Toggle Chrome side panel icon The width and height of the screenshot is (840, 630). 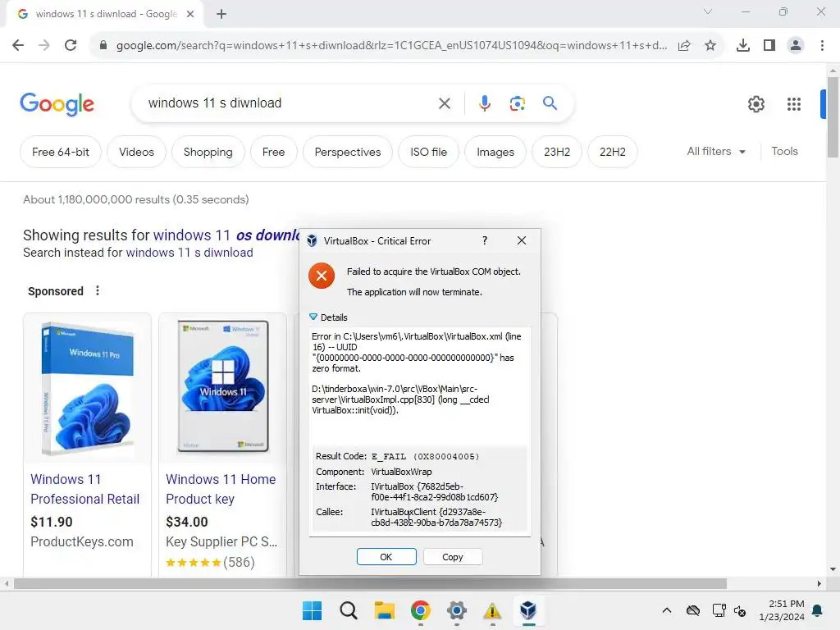(x=769, y=46)
